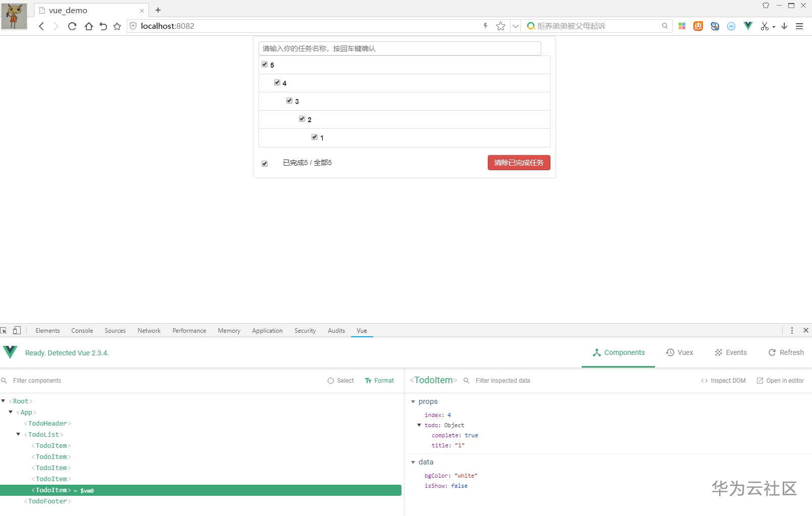This screenshot has width=812, height=516.
Task: Click the shield icon before localhost:8082
Action: tap(133, 26)
